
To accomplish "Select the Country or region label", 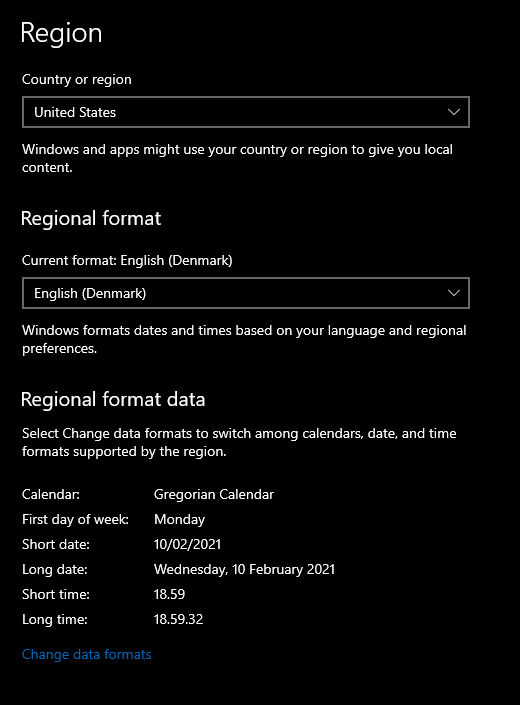I will click(77, 80).
